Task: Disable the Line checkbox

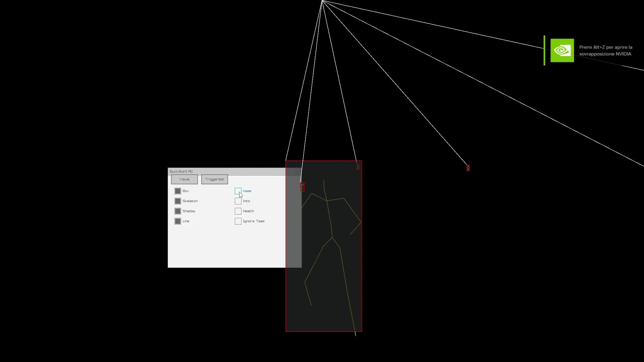Action: [x=178, y=221]
